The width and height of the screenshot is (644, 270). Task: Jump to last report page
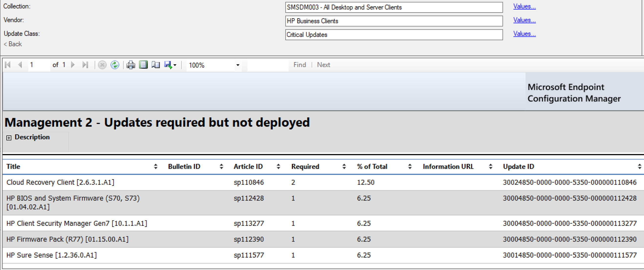(85, 65)
